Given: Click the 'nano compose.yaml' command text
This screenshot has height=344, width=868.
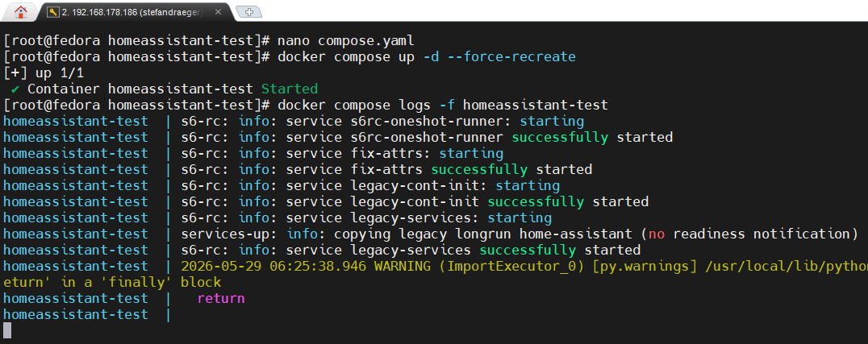Looking at the screenshot, I should [345, 41].
